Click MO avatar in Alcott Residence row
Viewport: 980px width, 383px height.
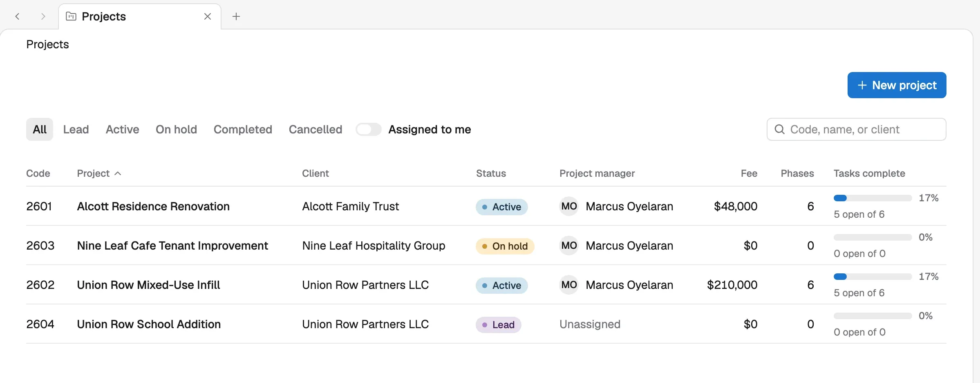569,206
